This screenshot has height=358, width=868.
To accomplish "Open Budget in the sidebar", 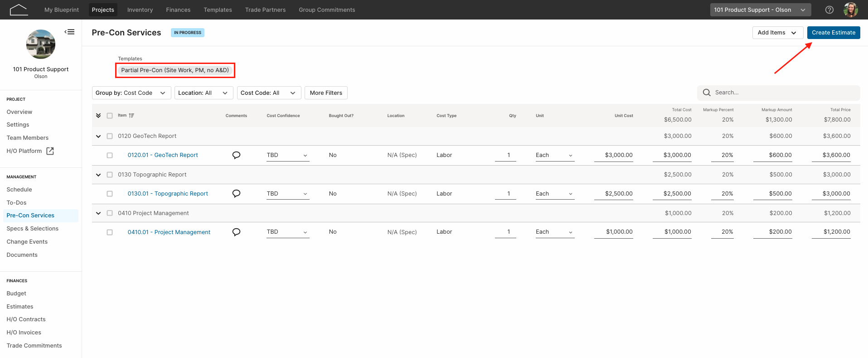I will (x=16, y=294).
